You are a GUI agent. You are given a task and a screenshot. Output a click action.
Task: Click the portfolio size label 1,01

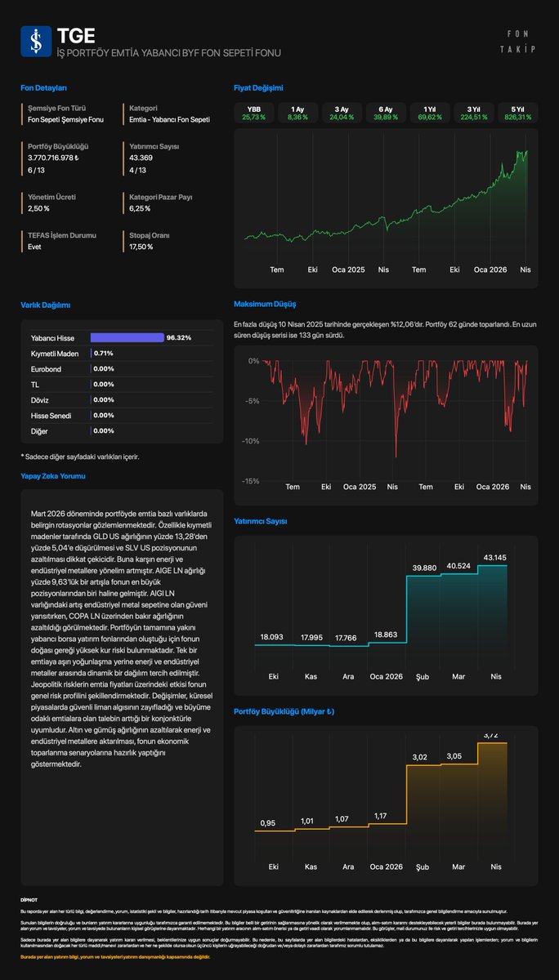click(307, 821)
